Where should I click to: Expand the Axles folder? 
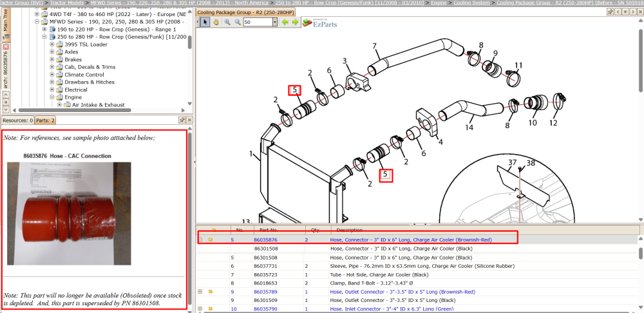pyautogui.click(x=52, y=52)
